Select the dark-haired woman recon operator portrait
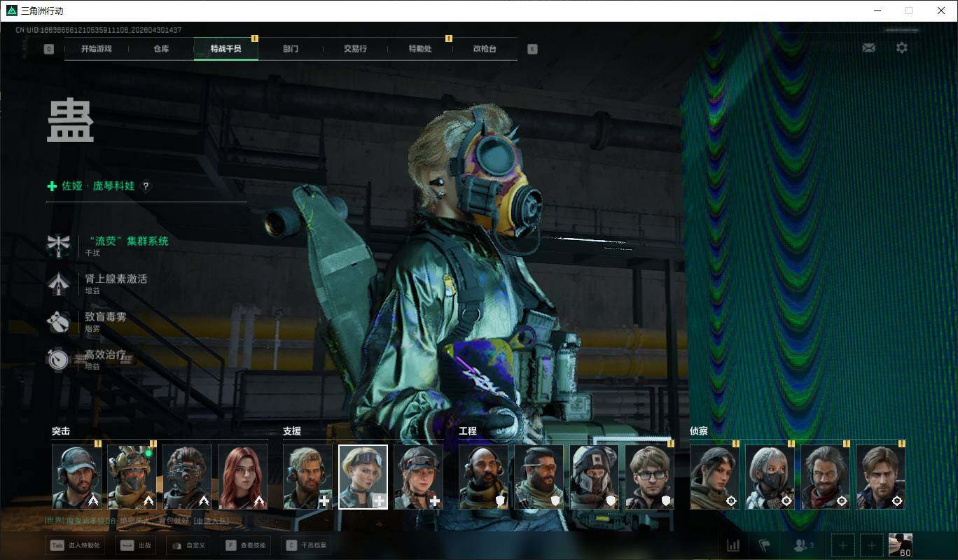This screenshot has width=958, height=560. click(715, 477)
